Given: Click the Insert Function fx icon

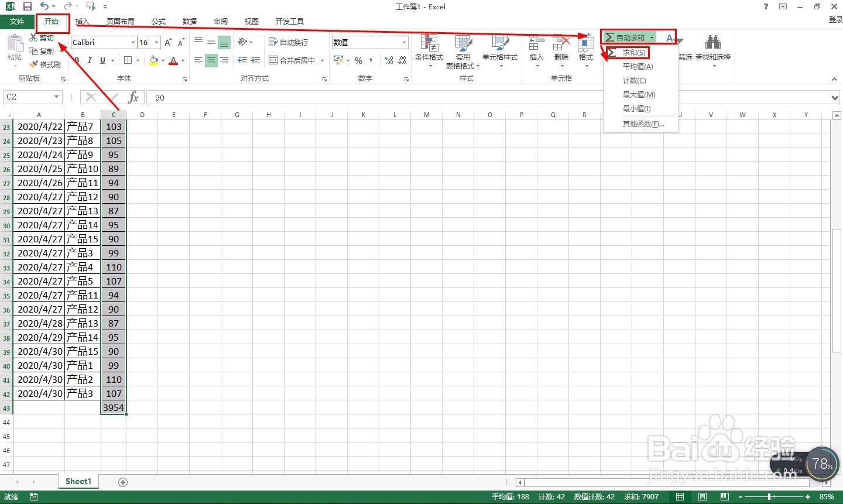Looking at the screenshot, I should pyautogui.click(x=133, y=97).
